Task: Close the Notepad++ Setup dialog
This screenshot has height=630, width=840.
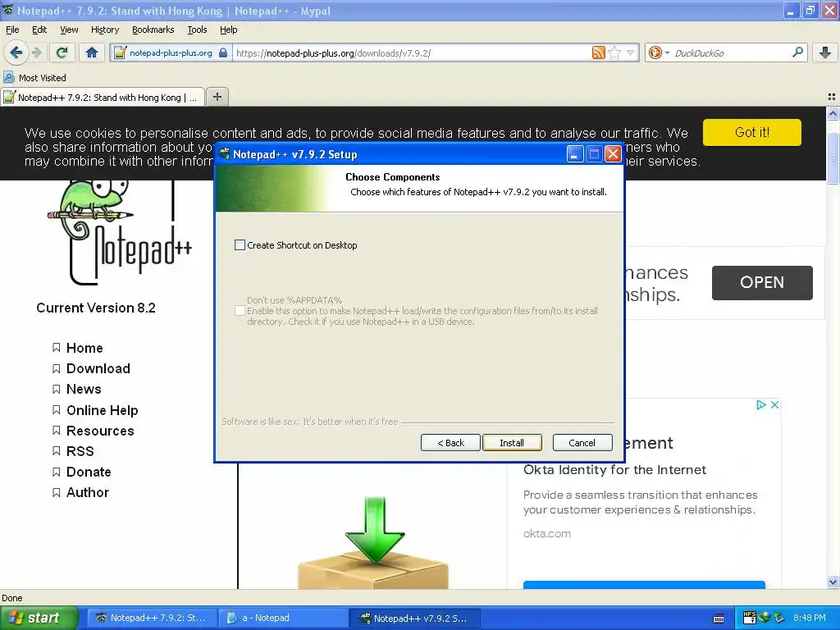Action: pos(613,154)
